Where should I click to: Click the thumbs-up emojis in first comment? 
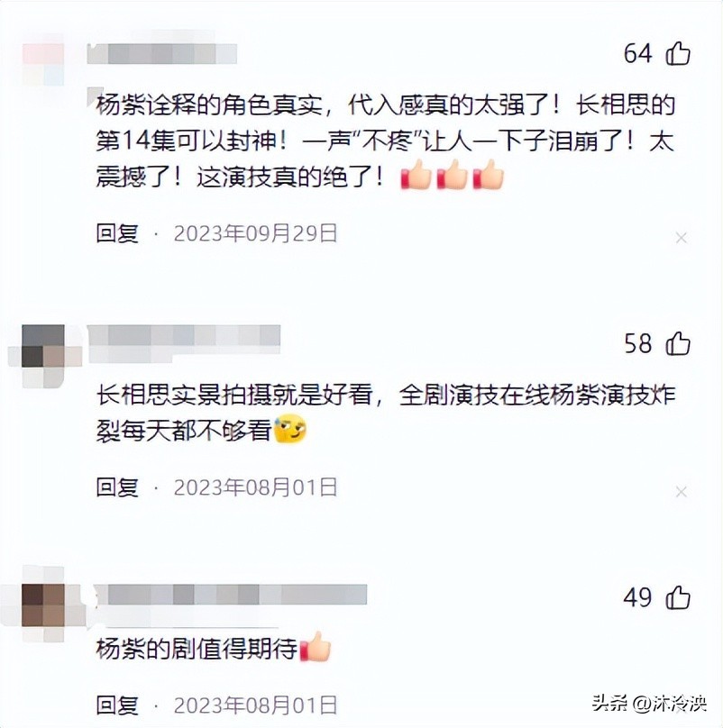[453, 175]
